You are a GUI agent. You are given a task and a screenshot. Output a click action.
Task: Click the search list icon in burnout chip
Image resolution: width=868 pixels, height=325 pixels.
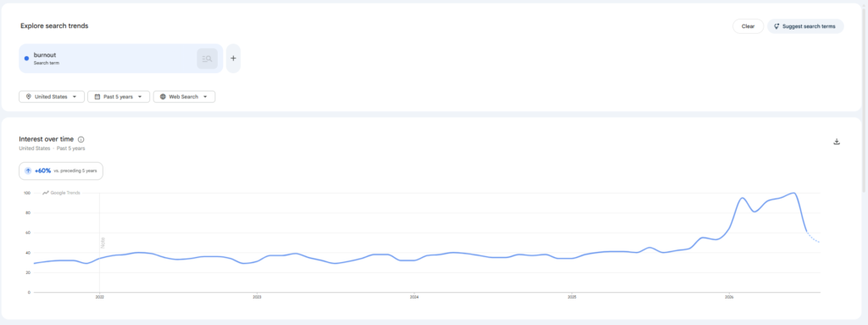(x=207, y=59)
